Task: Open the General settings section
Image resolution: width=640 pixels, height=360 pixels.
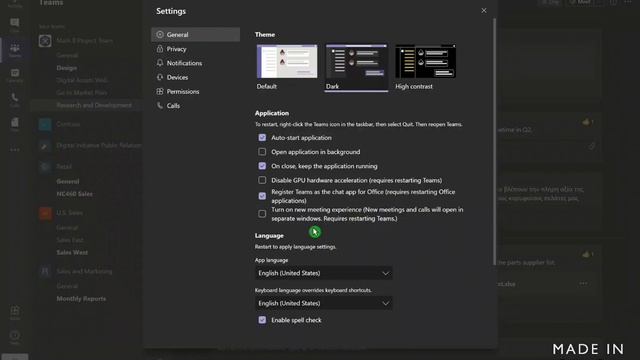Action: coord(196,35)
